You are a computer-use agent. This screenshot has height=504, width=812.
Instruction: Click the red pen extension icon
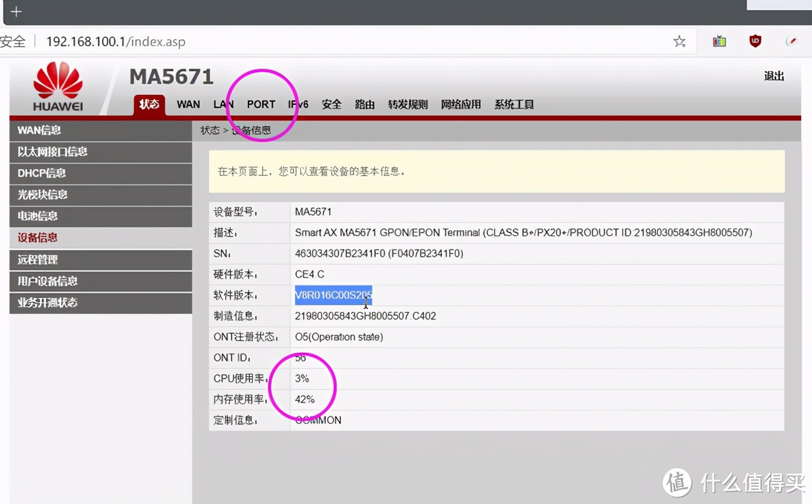(792, 41)
